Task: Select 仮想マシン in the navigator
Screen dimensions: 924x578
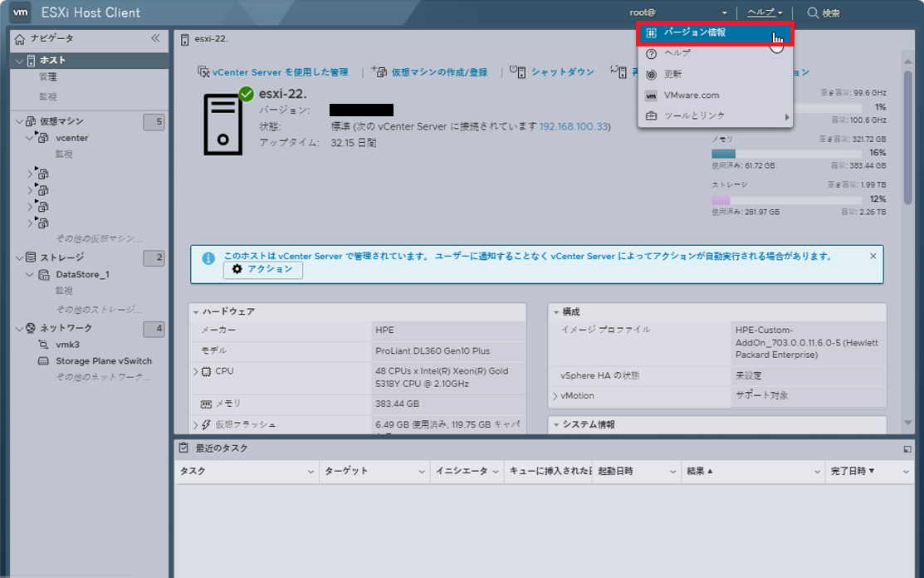Action: coord(61,121)
